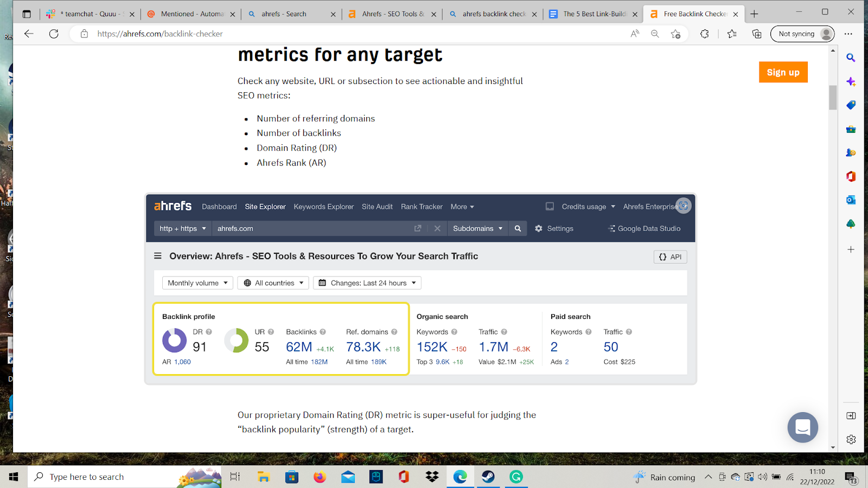Switch to the Mentioned - Automa tab

click(192, 14)
